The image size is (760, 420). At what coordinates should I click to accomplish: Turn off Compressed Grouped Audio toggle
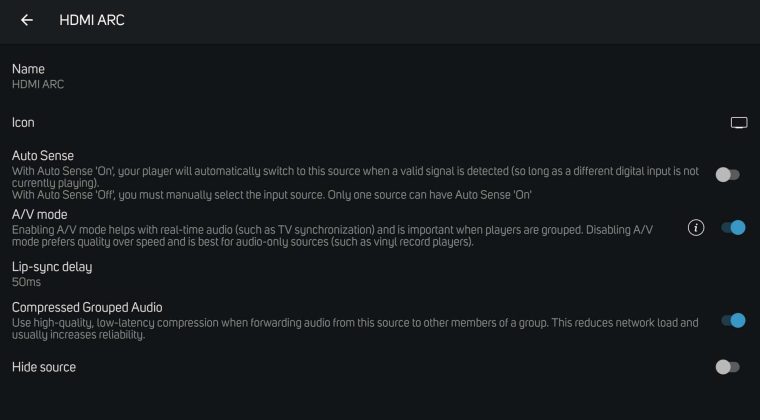(733, 321)
